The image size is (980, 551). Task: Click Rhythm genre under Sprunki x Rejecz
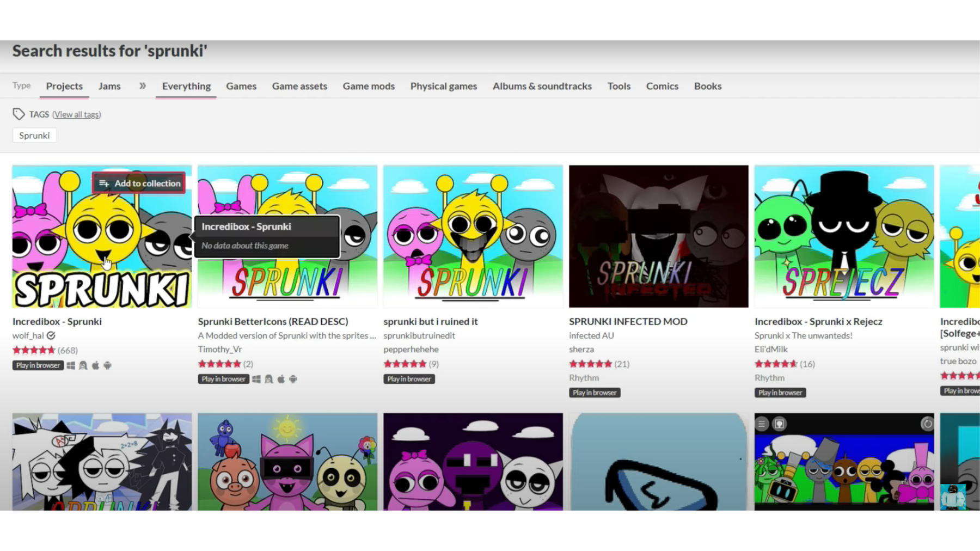pyautogui.click(x=770, y=377)
